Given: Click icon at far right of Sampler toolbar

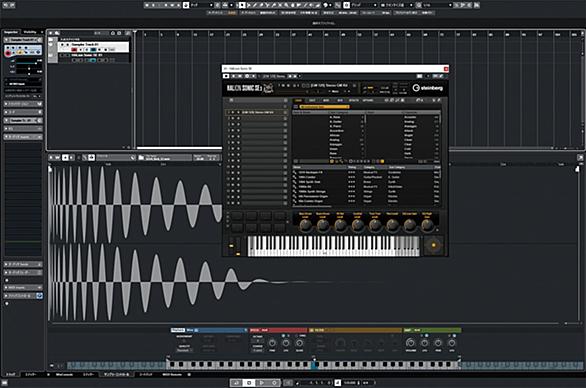Looking at the screenshot, I should 580,157.
